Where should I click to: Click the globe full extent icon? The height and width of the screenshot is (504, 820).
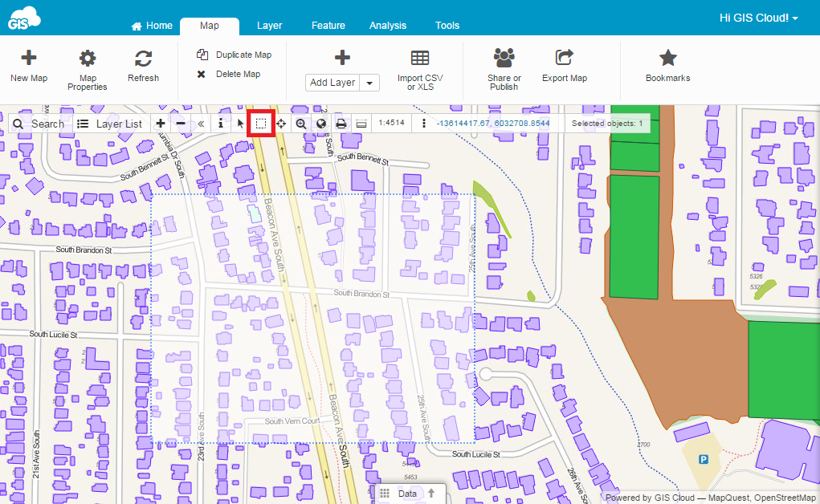click(321, 124)
